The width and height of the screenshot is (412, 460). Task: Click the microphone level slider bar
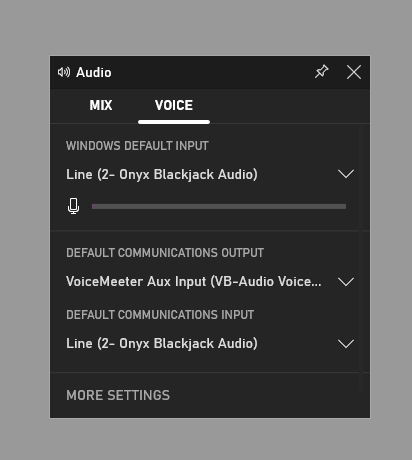point(219,207)
